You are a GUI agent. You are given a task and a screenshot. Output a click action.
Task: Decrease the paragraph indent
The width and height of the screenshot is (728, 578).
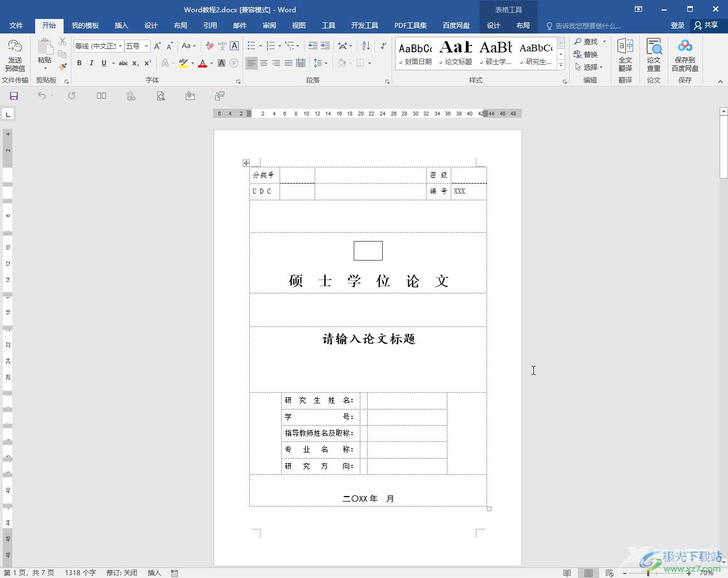click(313, 46)
